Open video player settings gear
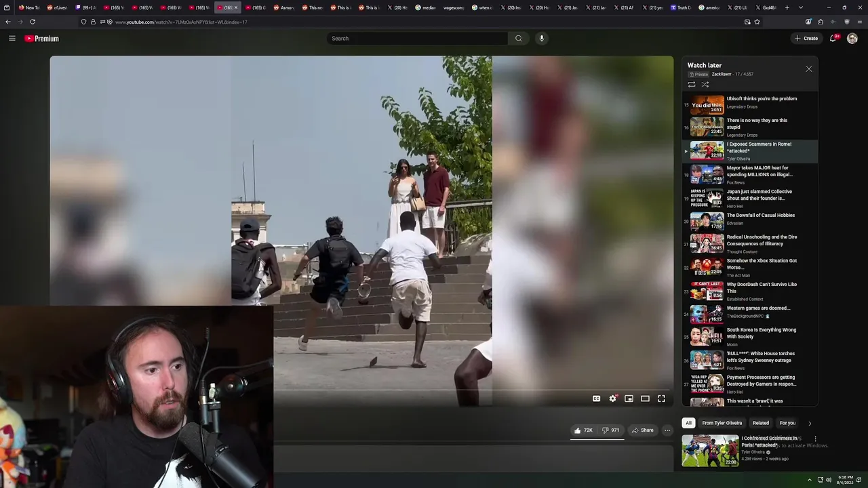The width and height of the screenshot is (868, 488). pyautogui.click(x=612, y=399)
